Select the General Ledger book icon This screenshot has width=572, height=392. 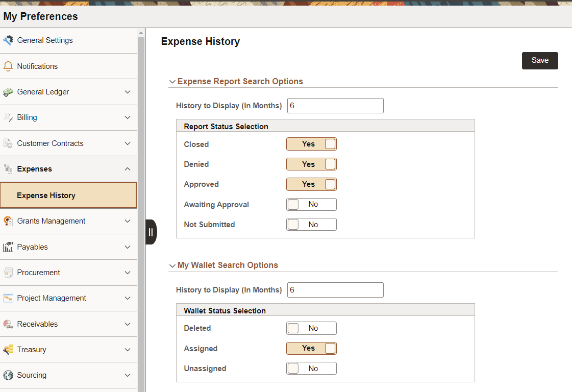click(8, 92)
